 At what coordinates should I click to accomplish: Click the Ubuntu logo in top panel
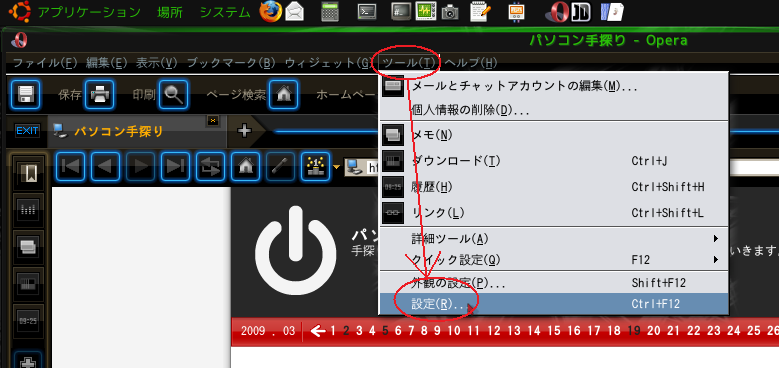20,11
